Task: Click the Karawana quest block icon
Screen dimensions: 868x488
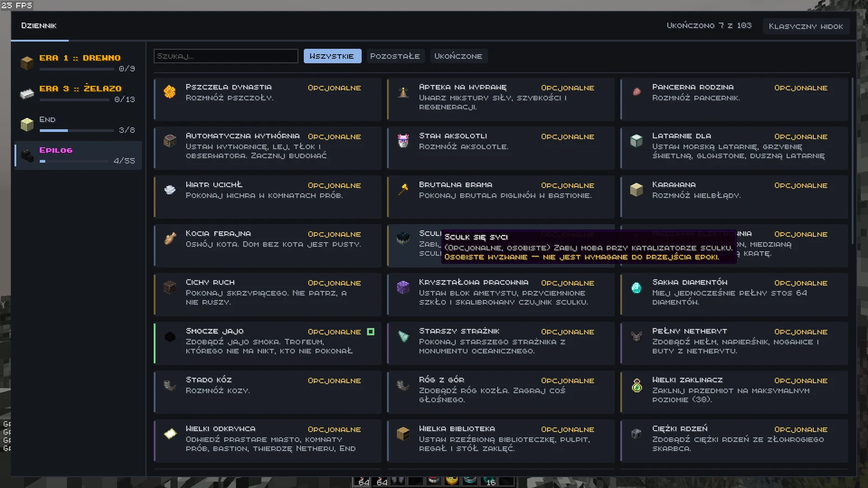Action: tap(636, 189)
